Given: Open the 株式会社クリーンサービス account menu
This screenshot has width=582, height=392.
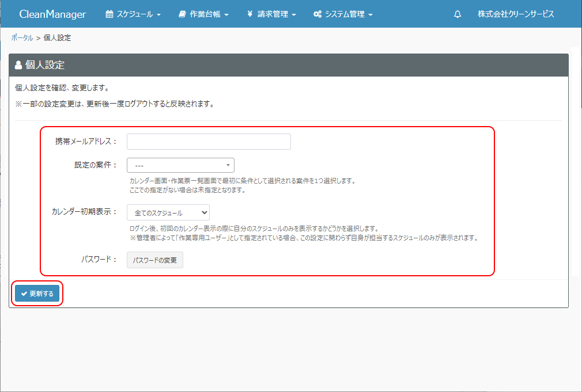Looking at the screenshot, I should click(x=515, y=14).
